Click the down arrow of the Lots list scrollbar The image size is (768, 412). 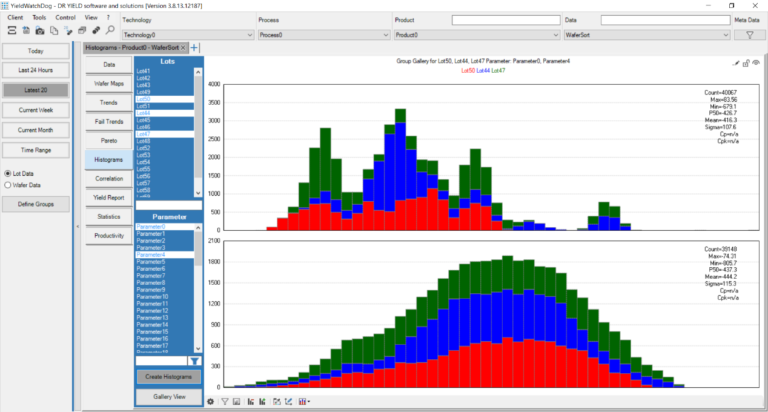198,193
